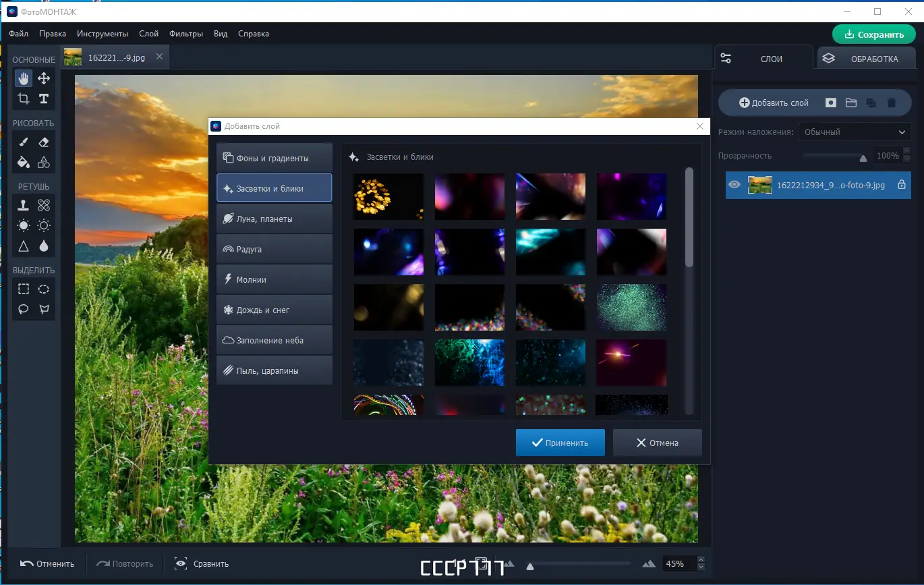Select the Elliptical selection tool

pos(44,289)
